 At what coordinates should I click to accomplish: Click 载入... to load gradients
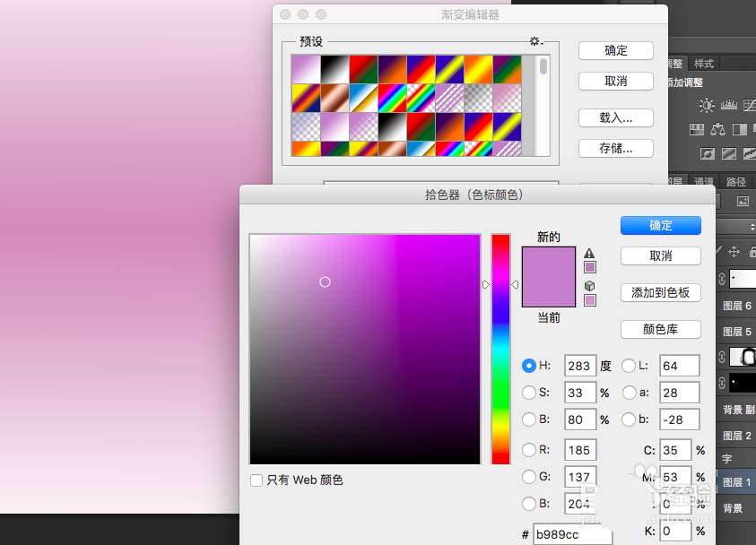point(616,117)
